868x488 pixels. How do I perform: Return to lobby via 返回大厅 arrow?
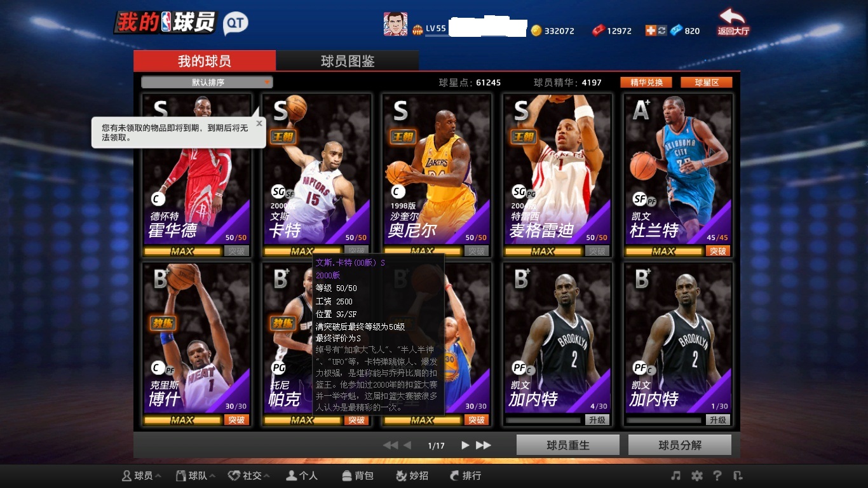[733, 22]
